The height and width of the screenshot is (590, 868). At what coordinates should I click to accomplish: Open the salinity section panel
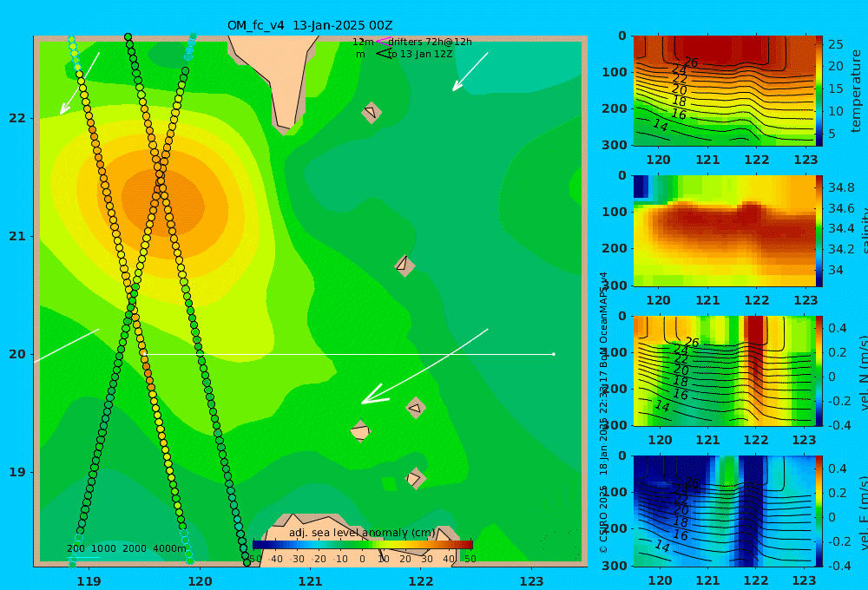[x=724, y=231]
